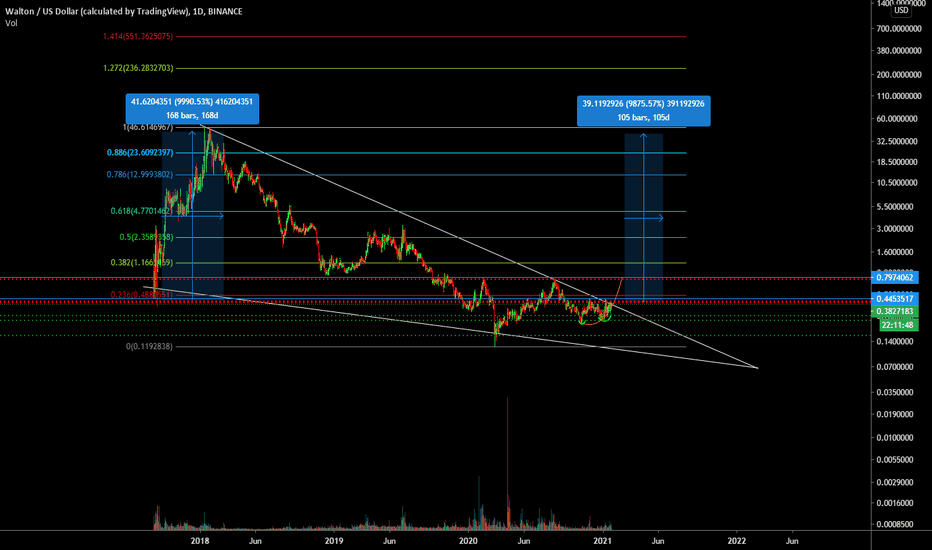Click 0.0350000 on the price axis
This screenshot has width=932, height=550.
(895, 392)
